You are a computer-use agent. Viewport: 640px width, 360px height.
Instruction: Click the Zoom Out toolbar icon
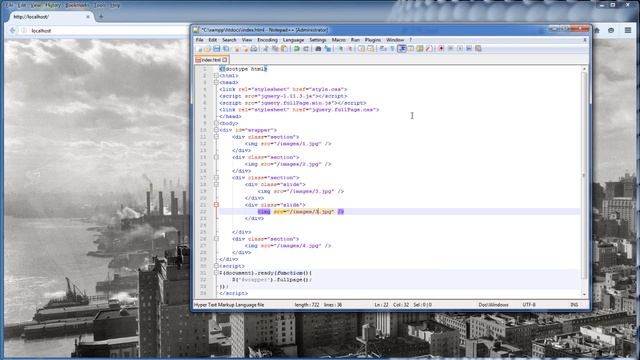(350, 49)
